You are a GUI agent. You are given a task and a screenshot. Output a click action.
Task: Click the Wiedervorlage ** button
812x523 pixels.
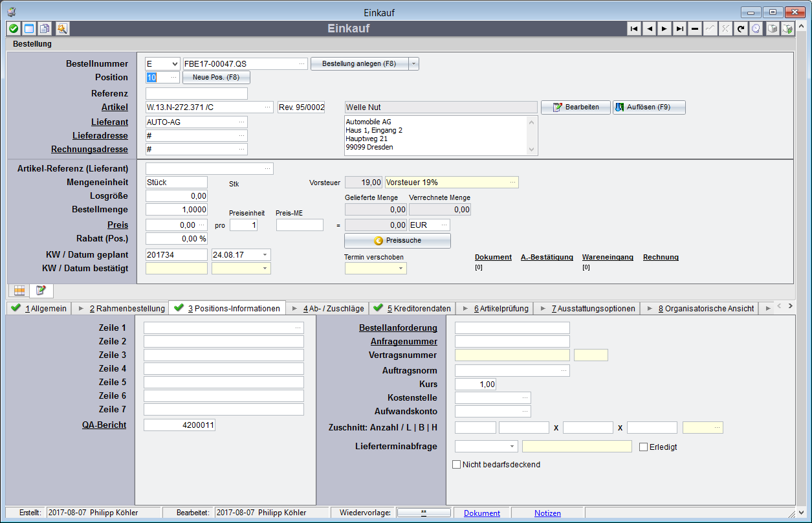[x=424, y=513]
